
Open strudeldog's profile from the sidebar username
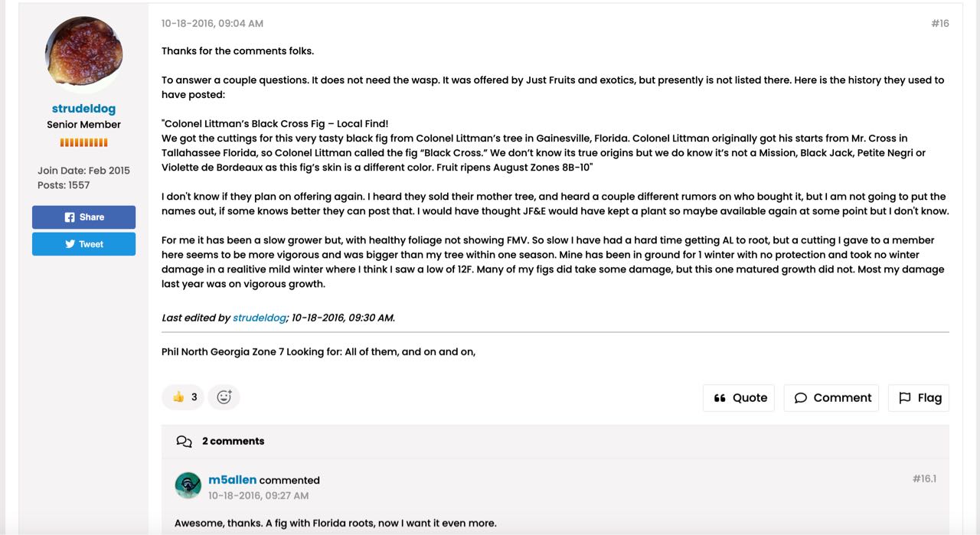click(83, 109)
